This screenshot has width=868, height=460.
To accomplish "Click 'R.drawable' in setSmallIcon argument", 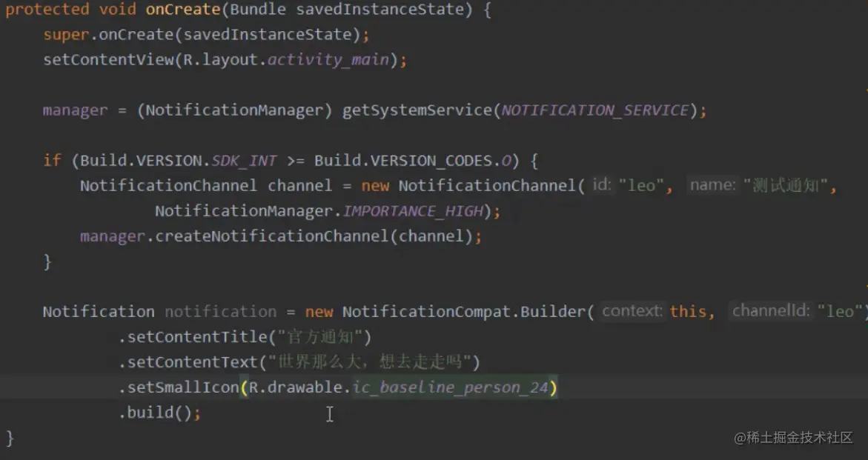I will click(x=296, y=387).
